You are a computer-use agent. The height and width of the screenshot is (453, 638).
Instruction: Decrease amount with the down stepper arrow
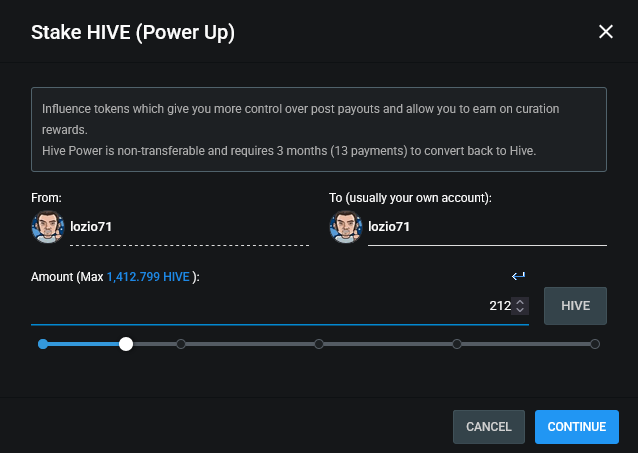click(520, 310)
